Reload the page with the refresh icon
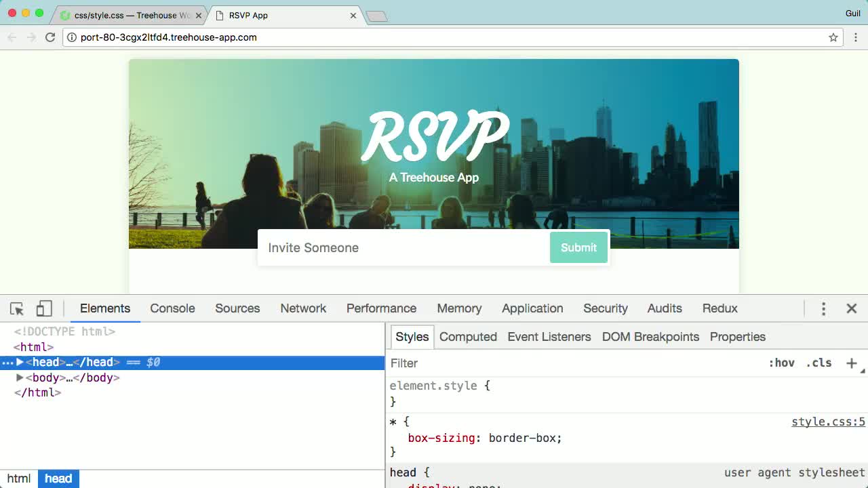This screenshot has width=868, height=488. [50, 37]
